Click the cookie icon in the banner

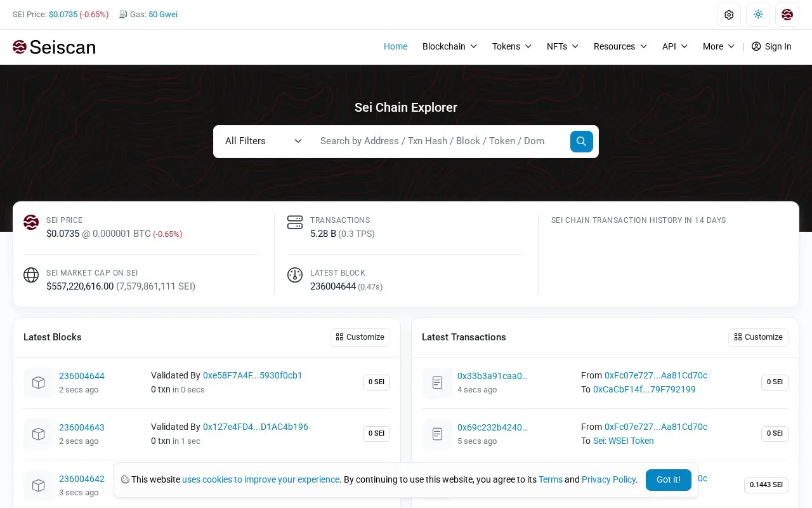[x=125, y=480]
